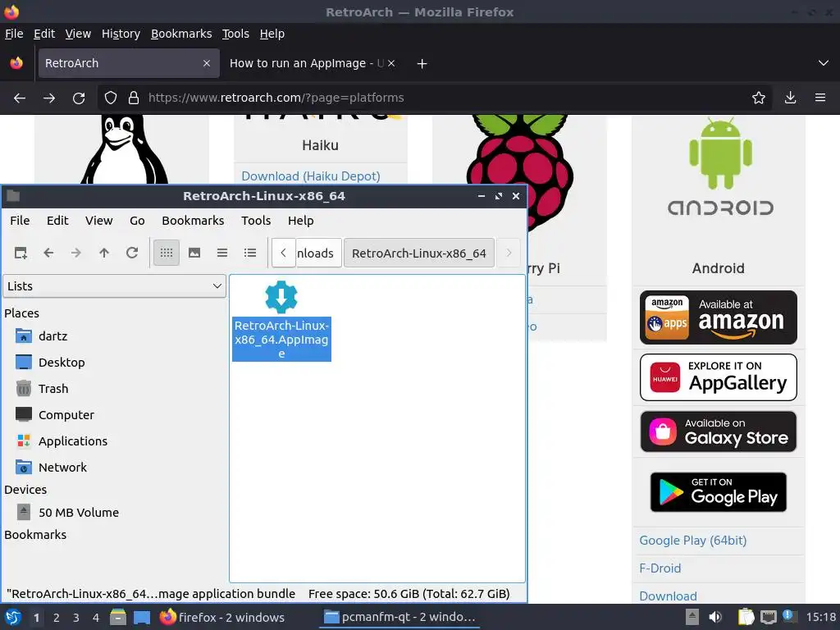Open the file manager Tools menu
840x630 pixels.
256,221
